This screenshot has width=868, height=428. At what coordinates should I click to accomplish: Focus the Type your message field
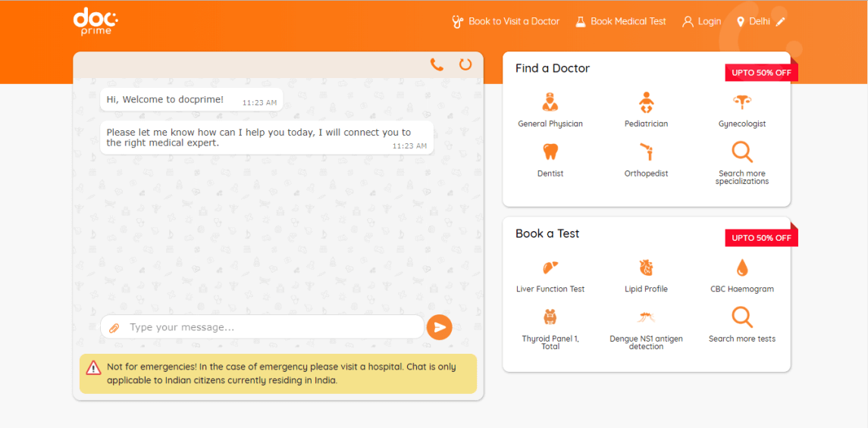click(262, 327)
